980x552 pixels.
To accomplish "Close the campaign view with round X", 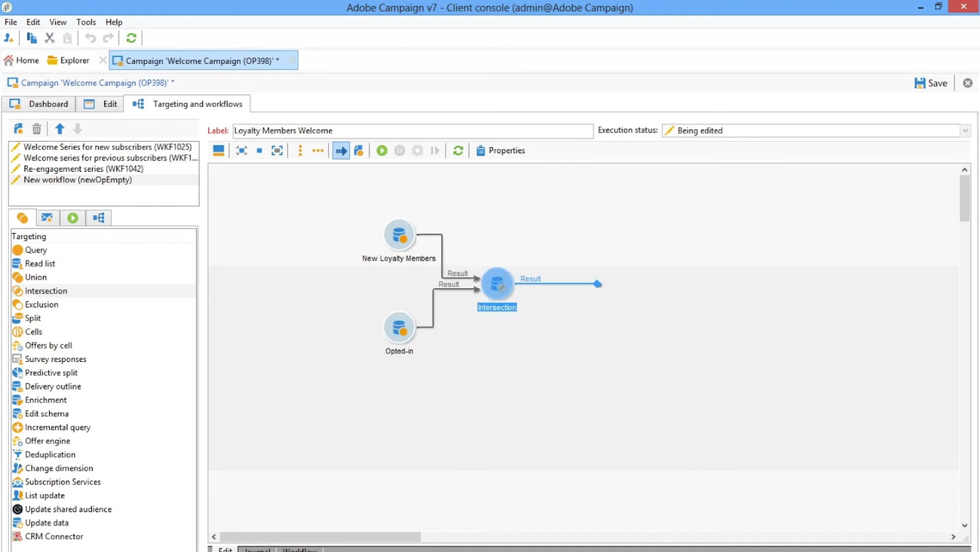I will pos(968,83).
